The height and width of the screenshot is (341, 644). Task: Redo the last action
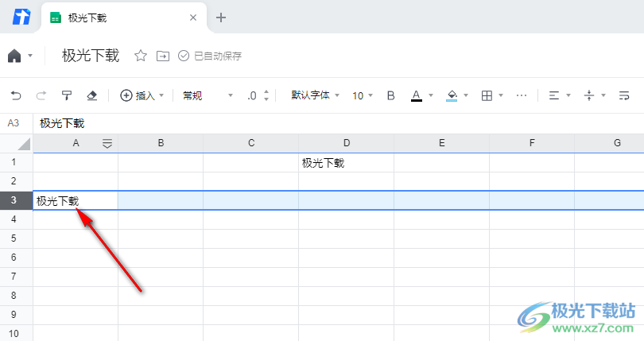(x=41, y=95)
